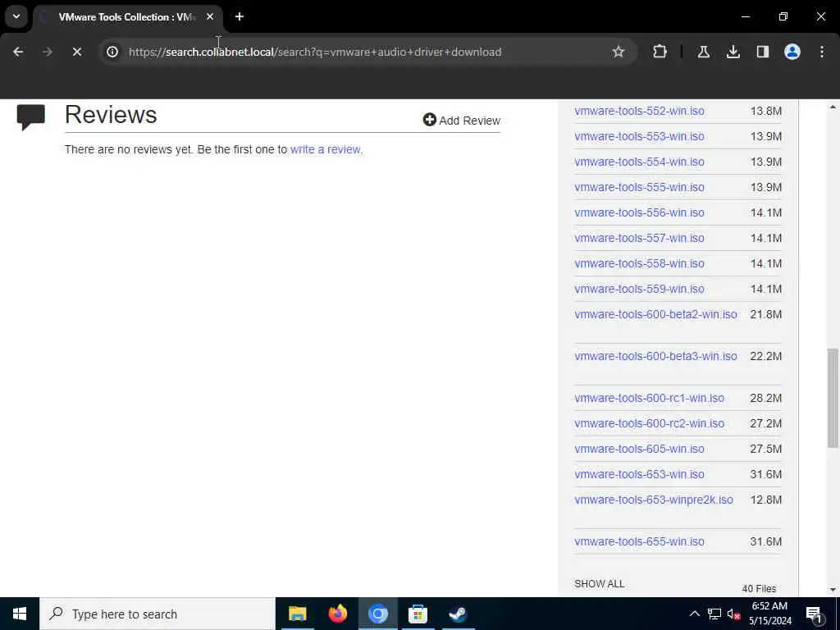Download vmware-tools-556-win.iso
The image size is (840, 630).
pos(639,212)
